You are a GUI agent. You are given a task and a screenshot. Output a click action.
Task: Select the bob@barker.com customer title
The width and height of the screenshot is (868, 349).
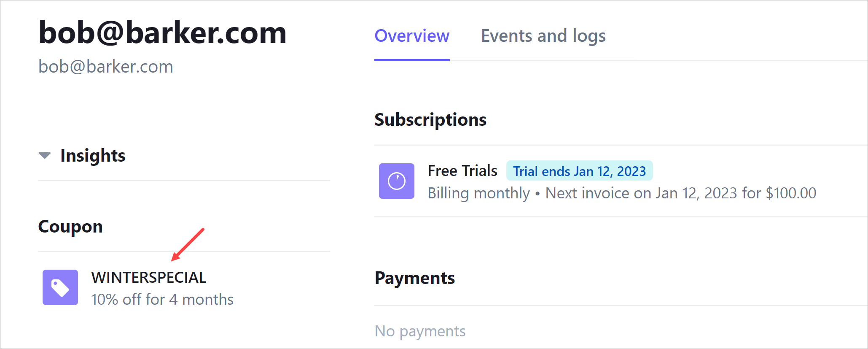(x=162, y=32)
